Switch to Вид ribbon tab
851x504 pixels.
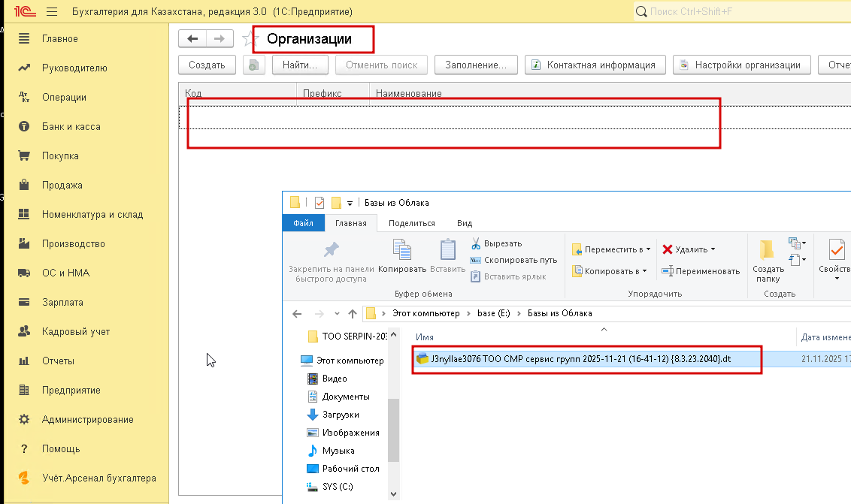[465, 223]
